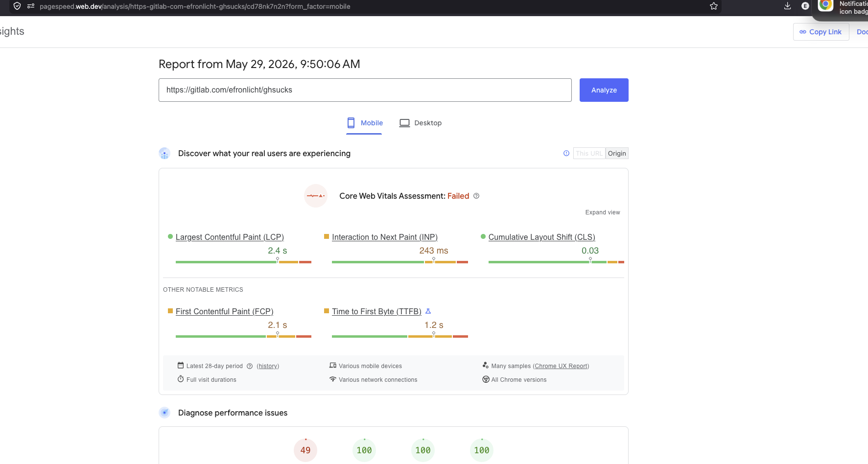Click the third score gauge showing 100
Image resolution: width=868 pixels, height=464 pixels.
(423, 450)
